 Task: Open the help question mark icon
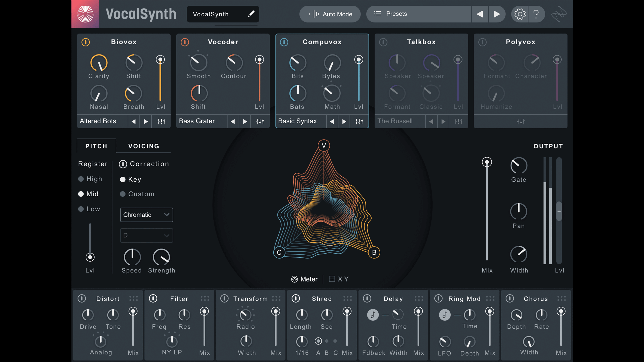pos(536,14)
